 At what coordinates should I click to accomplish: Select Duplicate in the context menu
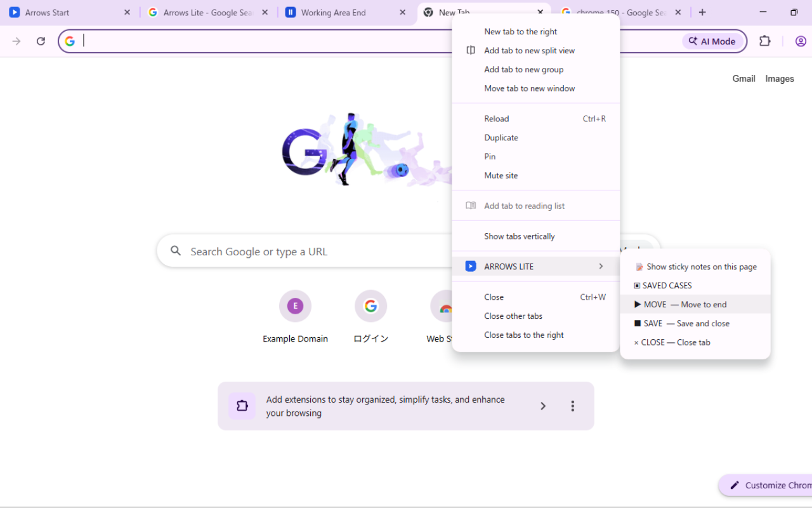pos(535,138)
